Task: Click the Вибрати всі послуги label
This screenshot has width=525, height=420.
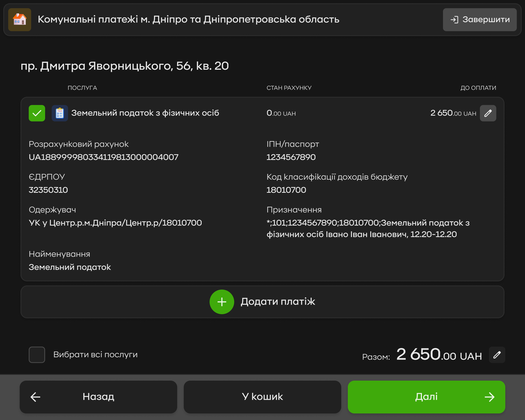Action: (95, 355)
